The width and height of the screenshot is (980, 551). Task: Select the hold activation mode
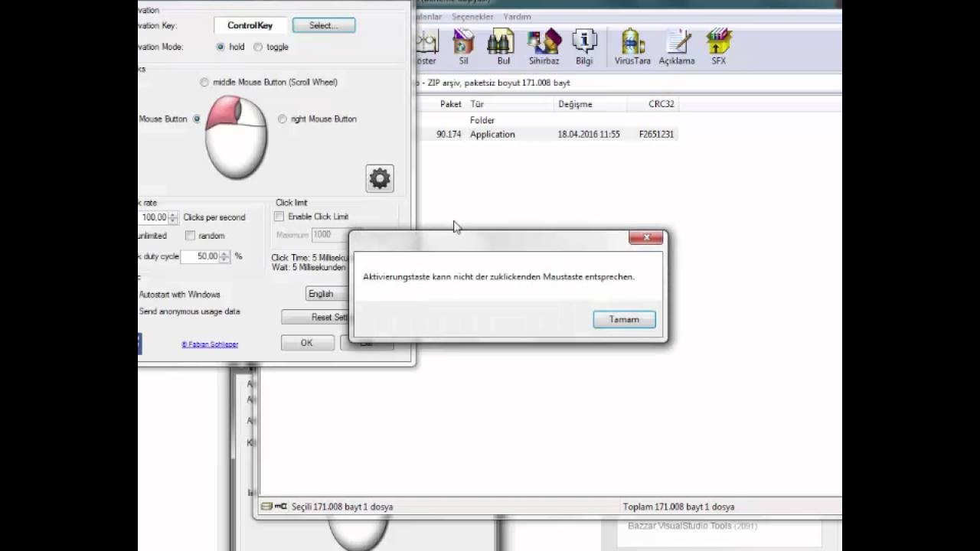[x=220, y=47]
